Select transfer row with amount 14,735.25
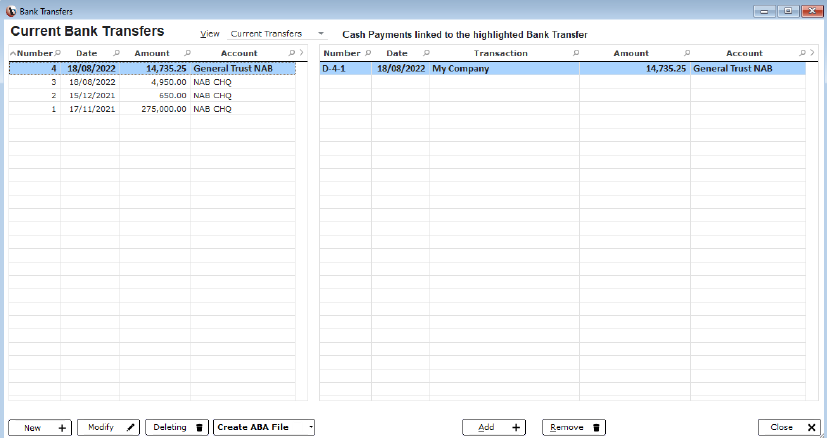The width and height of the screenshot is (827, 438). (152, 69)
